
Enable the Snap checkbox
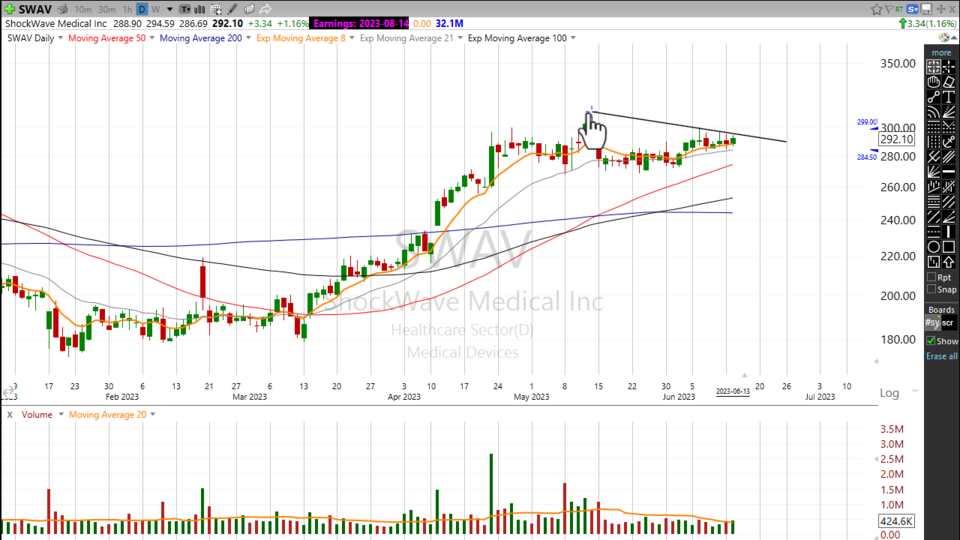pyautogui.click(x=932, y=290)
